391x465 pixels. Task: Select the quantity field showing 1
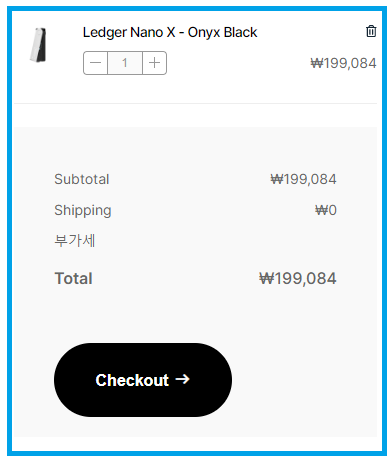125,63
